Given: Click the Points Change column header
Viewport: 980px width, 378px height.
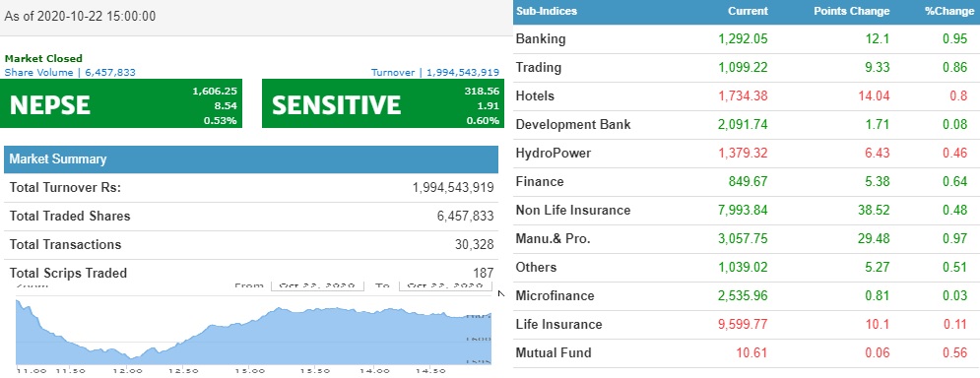Looking at the screenshot, I should point(851,11).
